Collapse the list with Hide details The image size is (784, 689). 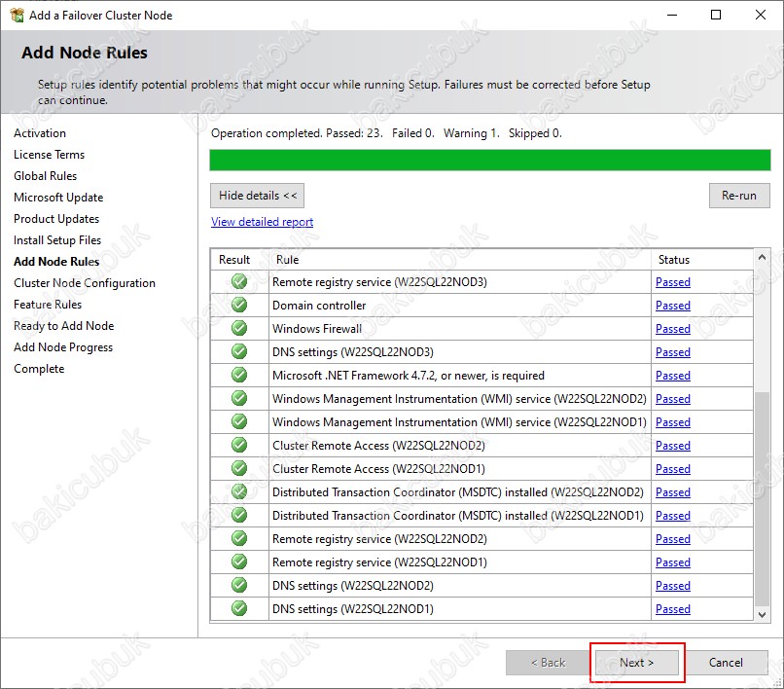257,196
